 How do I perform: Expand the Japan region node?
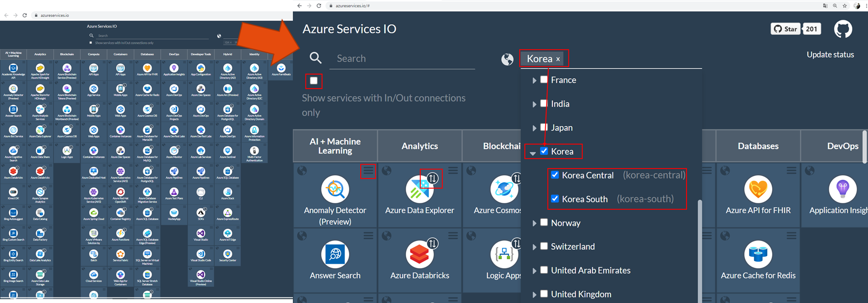point(534,128)
